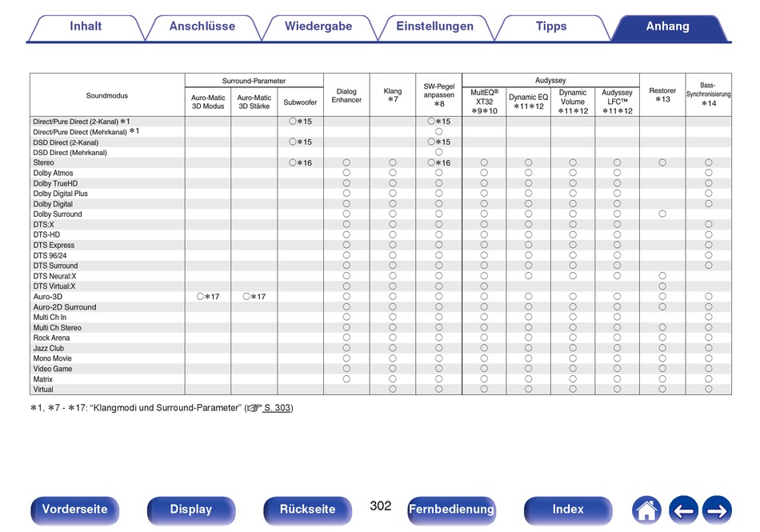Image resolution: width=760 pixels, height=532 pixels.
Task: Click the footnote Klangmodi und Surround-Parameter text
Action: coord(165,408)
